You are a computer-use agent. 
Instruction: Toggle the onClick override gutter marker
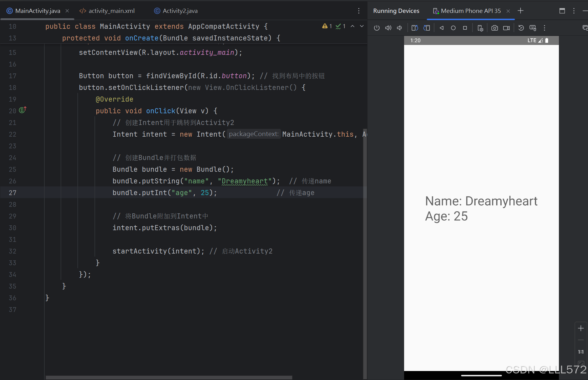[22, 110]
